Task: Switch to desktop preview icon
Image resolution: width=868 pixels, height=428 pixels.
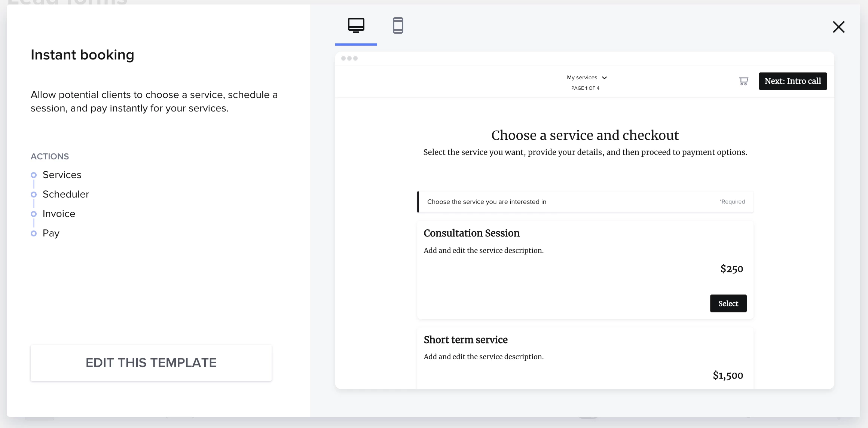Action: (x=356, y=25)
